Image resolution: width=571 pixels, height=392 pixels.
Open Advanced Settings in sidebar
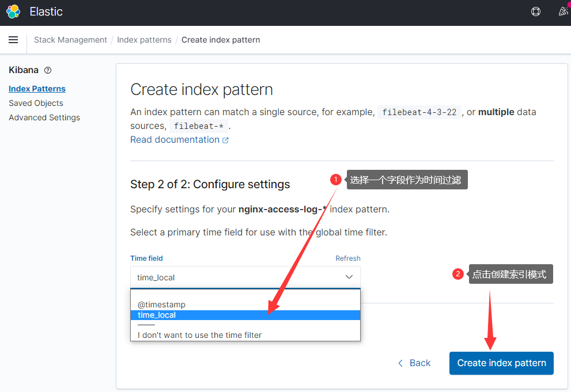click(x=44, y=117)
